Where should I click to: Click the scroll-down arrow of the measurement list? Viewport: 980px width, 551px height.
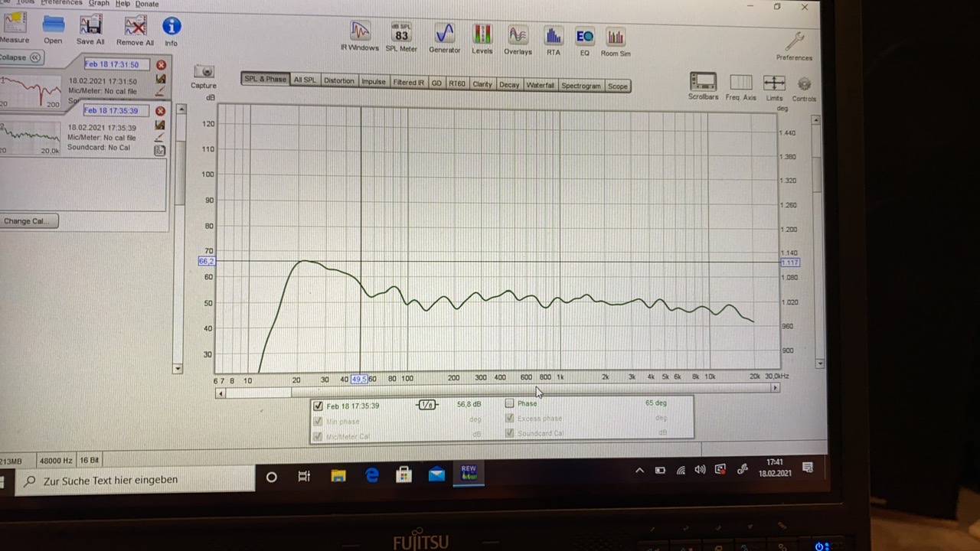pyautogui.click(x=178, y=369)
